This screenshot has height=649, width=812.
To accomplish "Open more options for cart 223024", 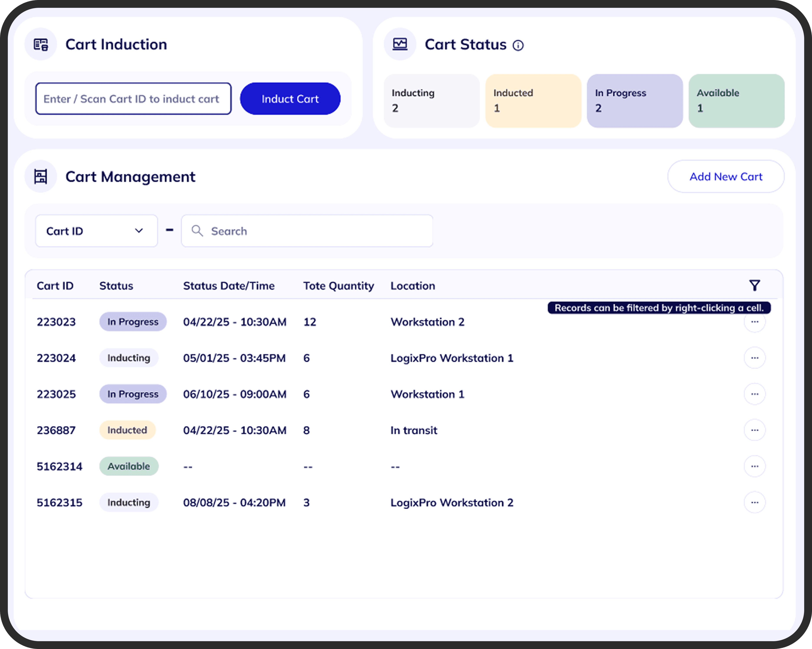I will (754, 358).
